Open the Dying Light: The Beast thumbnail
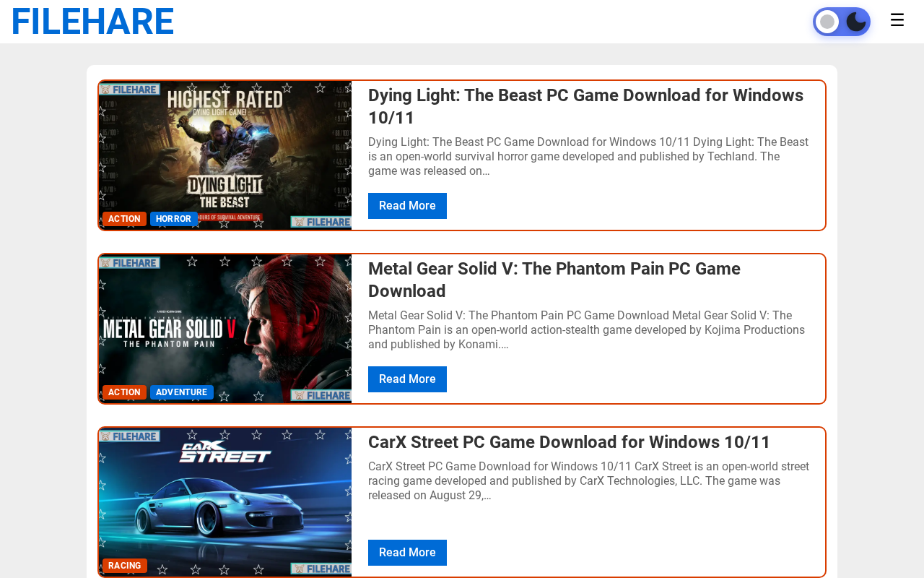The width and height of the screenshot is (924, 578). 225,155
